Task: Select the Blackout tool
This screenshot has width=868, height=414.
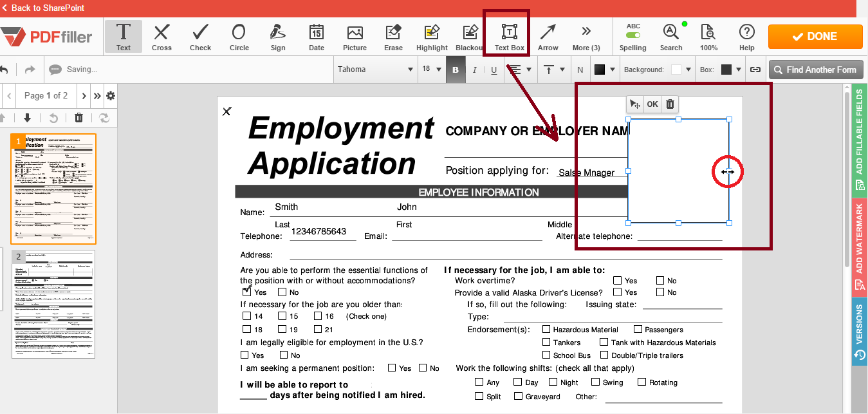Action: (470, 37)
